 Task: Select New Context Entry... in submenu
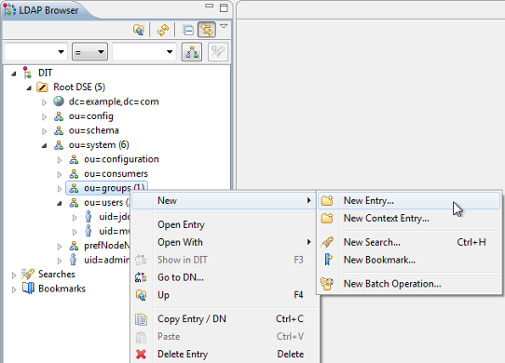pyautogui.click(x=409, y=218)
